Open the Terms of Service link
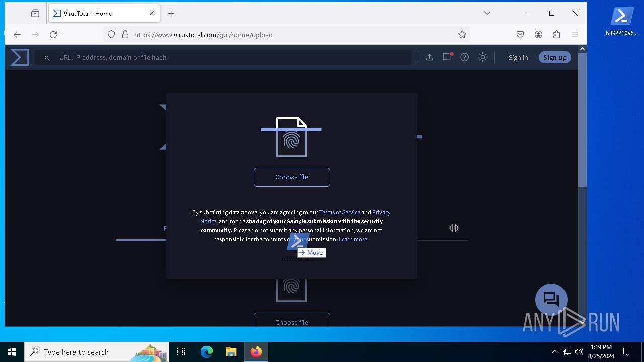The image size is (644, 362). (340, 212)
